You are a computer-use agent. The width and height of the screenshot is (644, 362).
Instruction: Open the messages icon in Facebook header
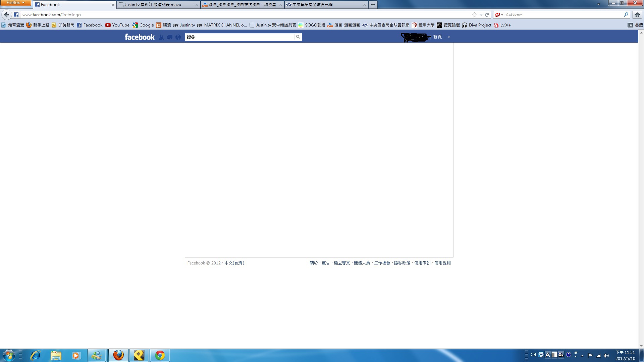pos(170,37)
